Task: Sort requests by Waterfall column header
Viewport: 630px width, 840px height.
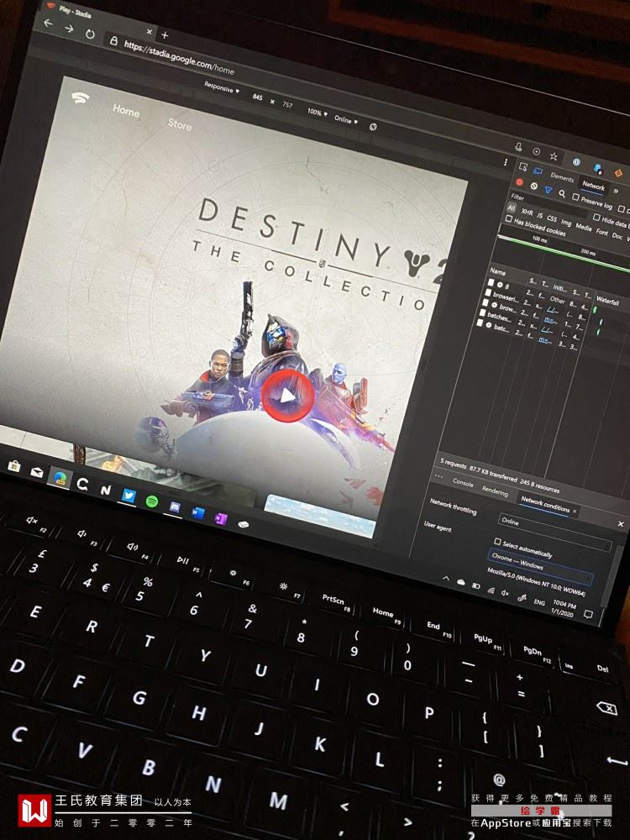Action: (x=607, y=301)
